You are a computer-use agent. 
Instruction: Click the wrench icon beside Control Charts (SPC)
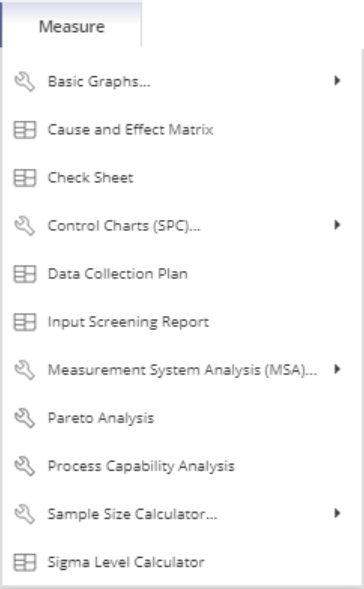[25, 226]
